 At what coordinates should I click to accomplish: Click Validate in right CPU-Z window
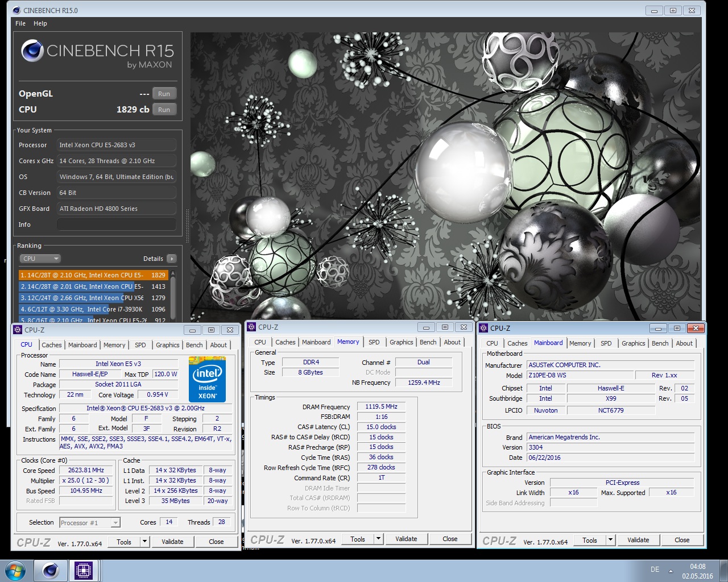(638, 541)
